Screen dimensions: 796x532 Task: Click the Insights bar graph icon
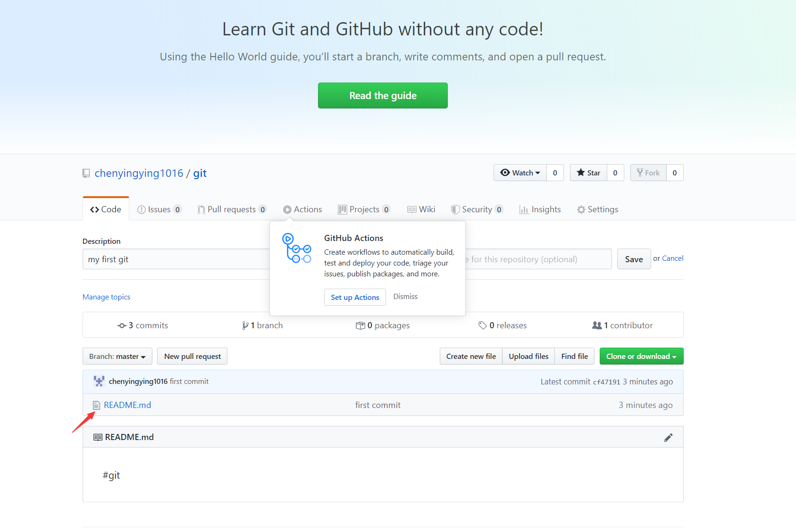tap(524, 209)
